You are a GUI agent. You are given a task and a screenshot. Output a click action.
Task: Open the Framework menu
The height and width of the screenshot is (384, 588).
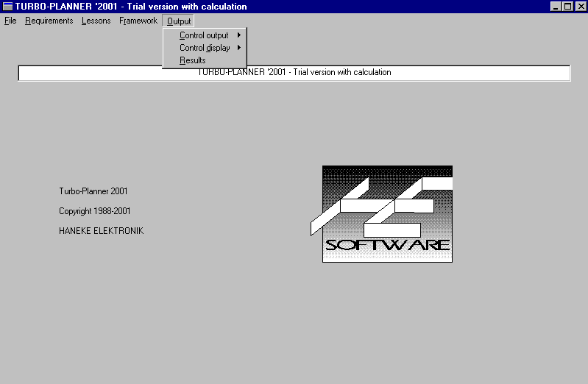click(x=138, y=21)
